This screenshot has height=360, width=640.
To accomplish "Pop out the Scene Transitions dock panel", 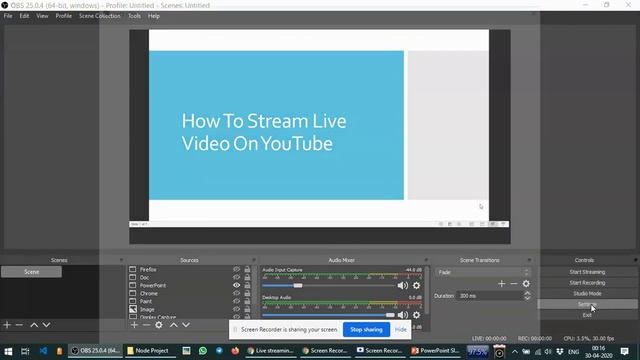I will pos(529,260).
